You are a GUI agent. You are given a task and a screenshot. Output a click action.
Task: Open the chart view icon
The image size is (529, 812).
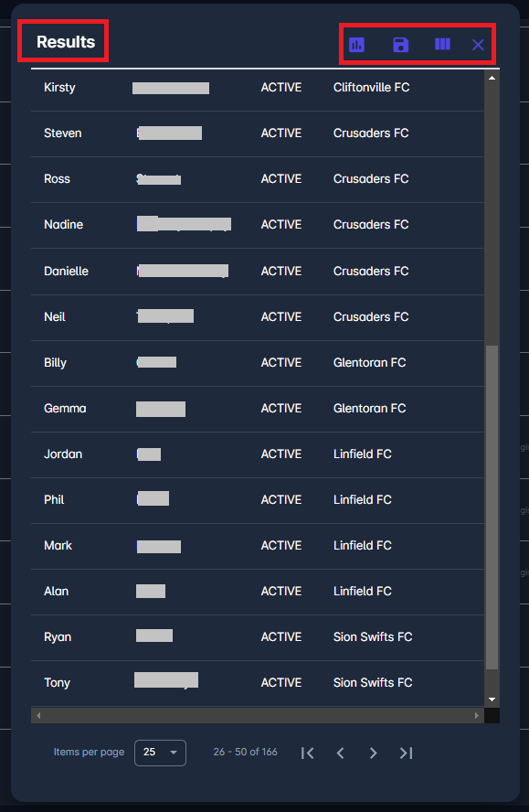pos(356,44)
